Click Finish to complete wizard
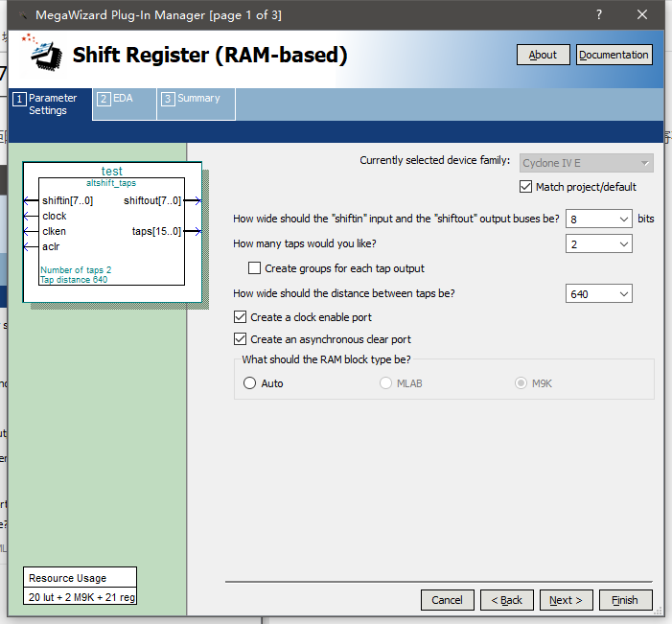 coord(625,600)
